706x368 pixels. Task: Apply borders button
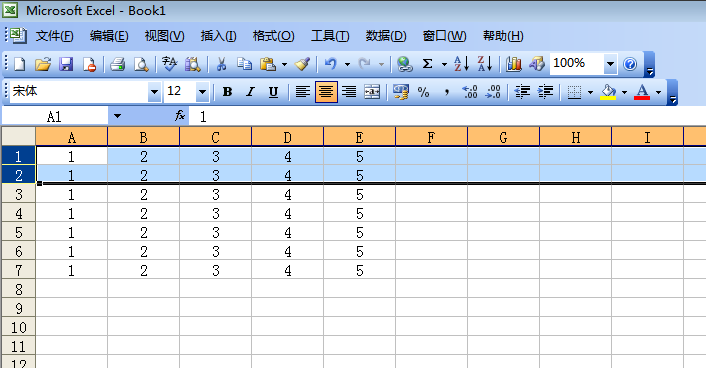coord(574,92)
